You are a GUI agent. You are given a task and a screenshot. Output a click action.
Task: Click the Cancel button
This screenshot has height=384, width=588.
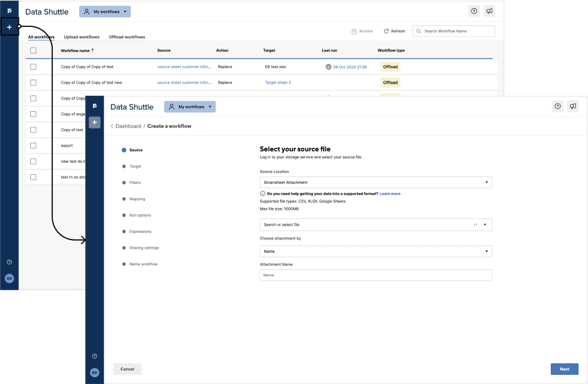point(127,369)
